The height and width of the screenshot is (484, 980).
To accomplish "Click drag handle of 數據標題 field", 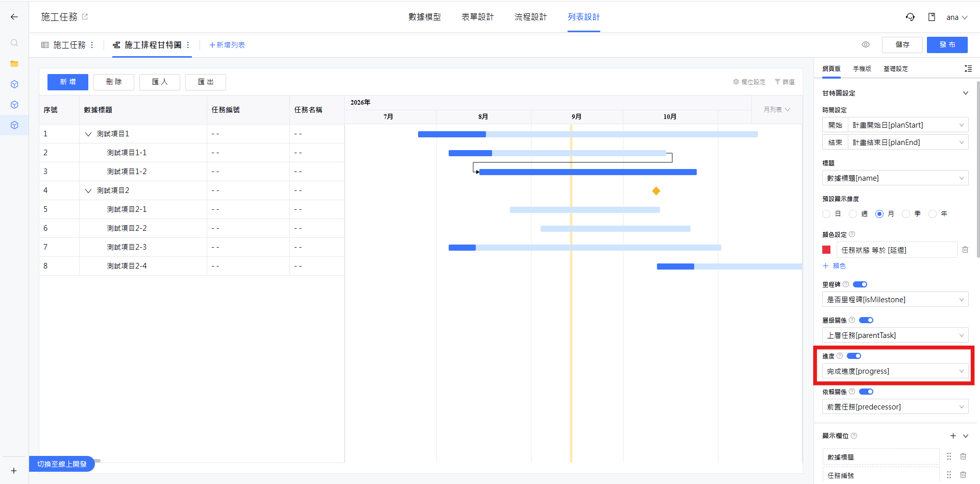I will [x=949, y=456].
